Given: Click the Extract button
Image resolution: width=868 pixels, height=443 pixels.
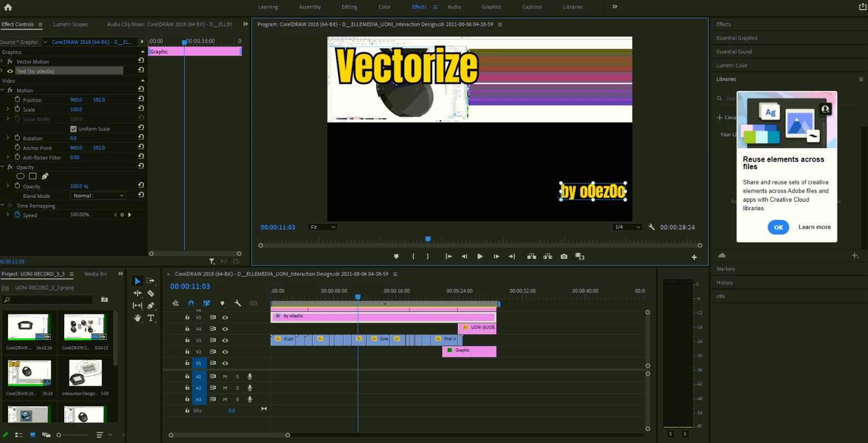Looking at the screenshot, I should pyautogui.click(x=548, y=256).
